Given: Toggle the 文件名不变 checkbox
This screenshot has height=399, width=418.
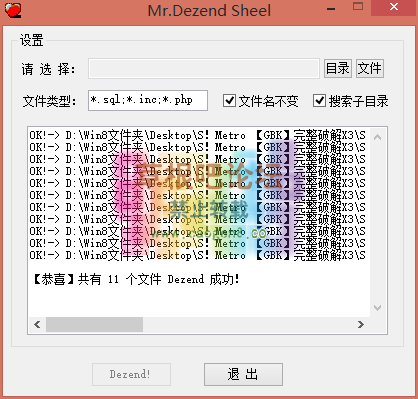Looking at the screenshot, I should [x=229, y=100].
